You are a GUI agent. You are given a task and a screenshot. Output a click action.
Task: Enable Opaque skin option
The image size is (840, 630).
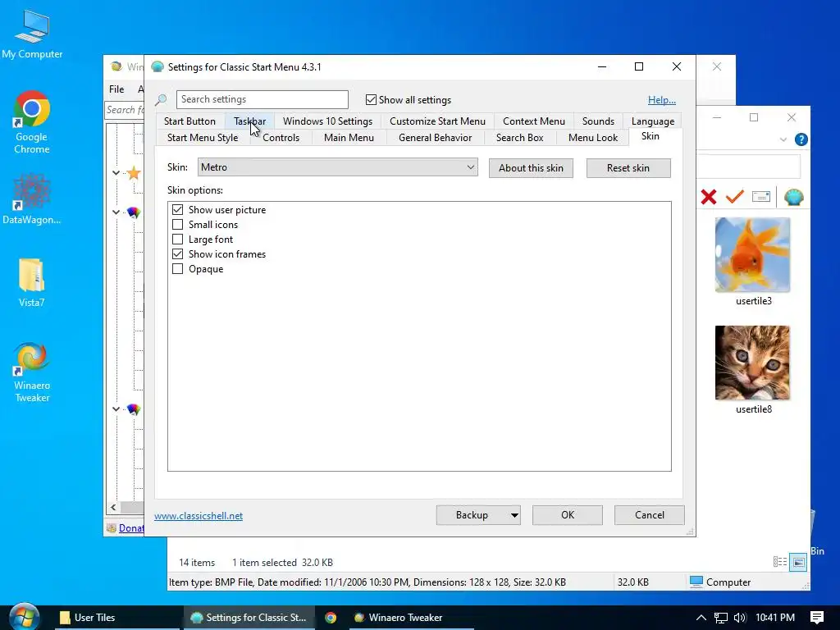(177, 269)
